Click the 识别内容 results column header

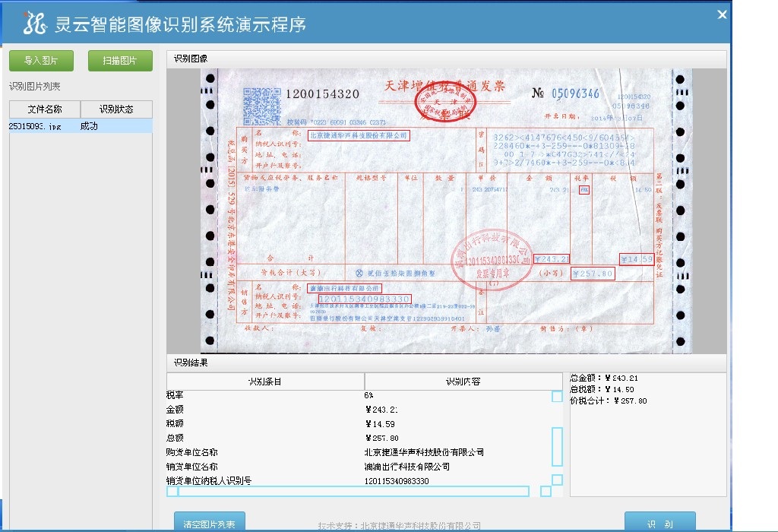point(463,382)
